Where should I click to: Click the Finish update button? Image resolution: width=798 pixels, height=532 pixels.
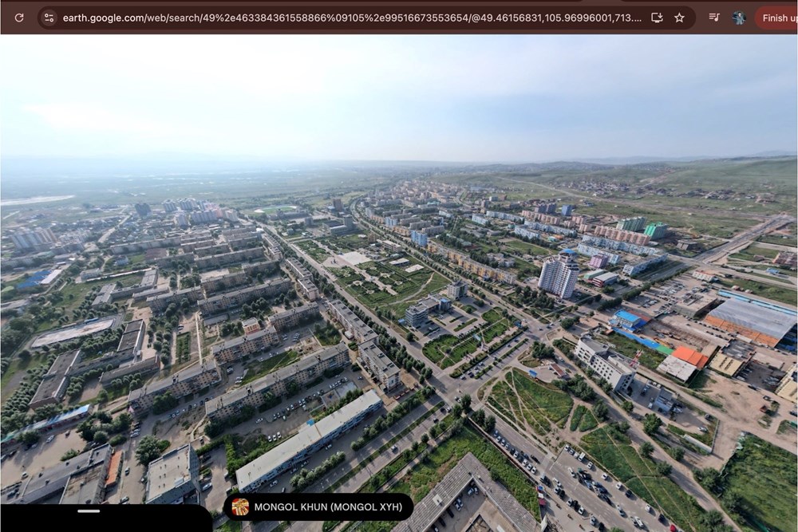pos(778,18)
